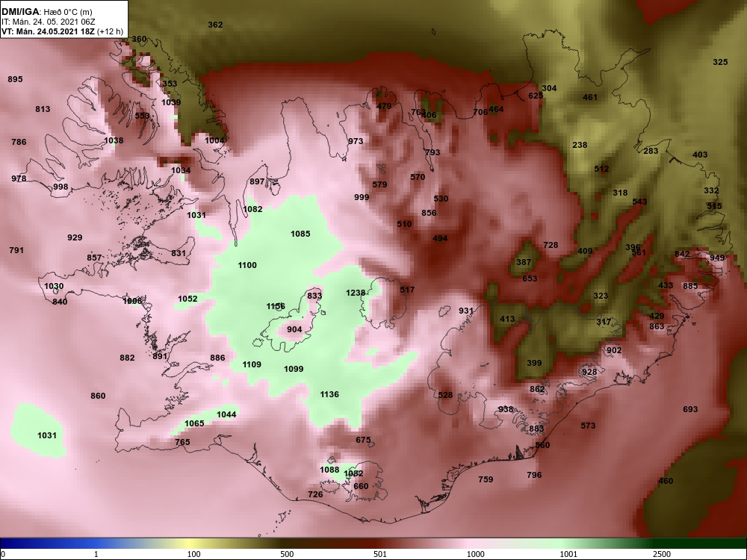Pick the map value 796

click(x=535, y=475)
